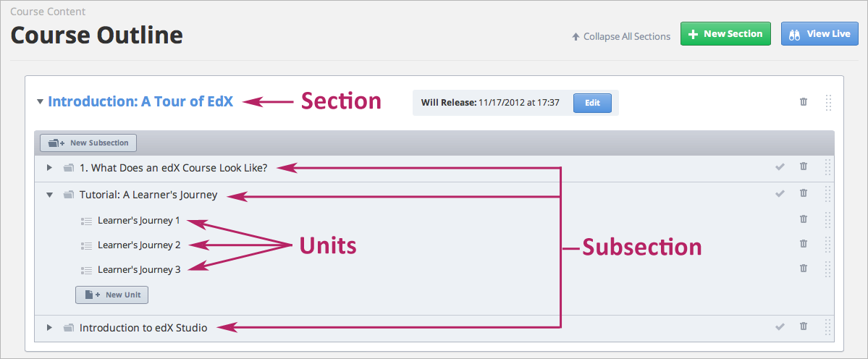Viewport: 868px width, 359px height.
Task: Click trash icon for Learner's Journey 1
Action: point(803,219)
